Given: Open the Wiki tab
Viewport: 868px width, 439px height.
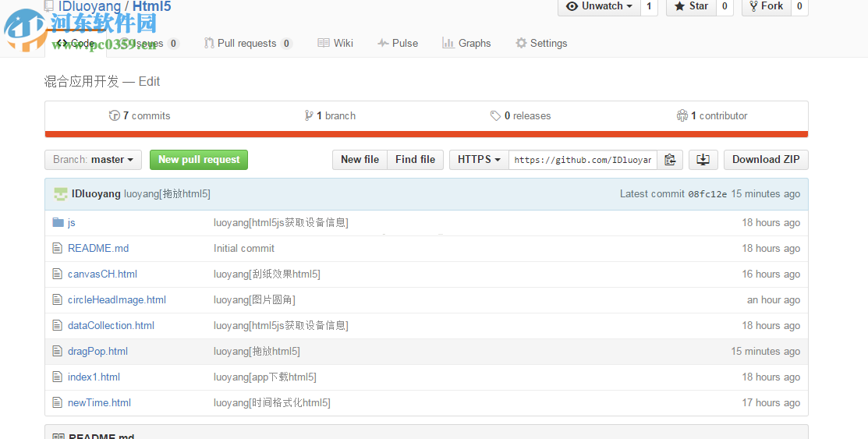Looking at the screenshot, I should (335, 43).
